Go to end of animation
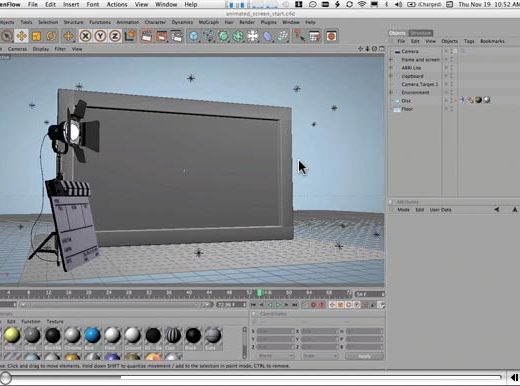 coord(295,305)
